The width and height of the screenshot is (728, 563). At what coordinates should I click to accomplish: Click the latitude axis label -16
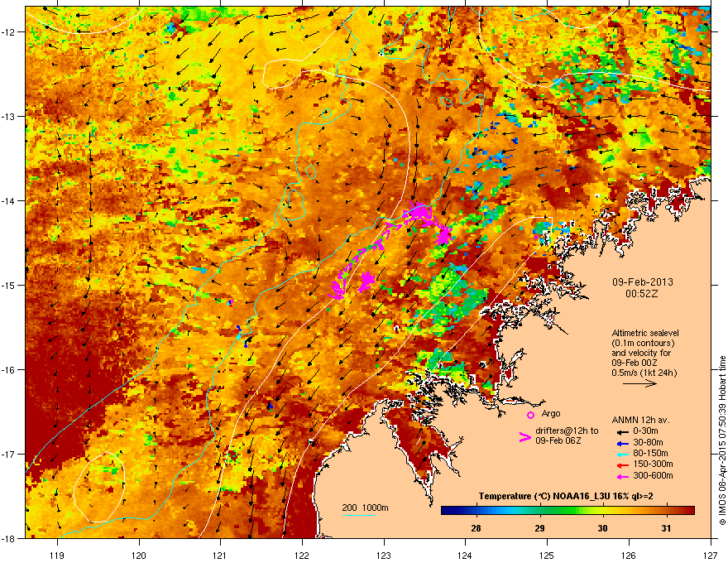(x=9, y=370)
